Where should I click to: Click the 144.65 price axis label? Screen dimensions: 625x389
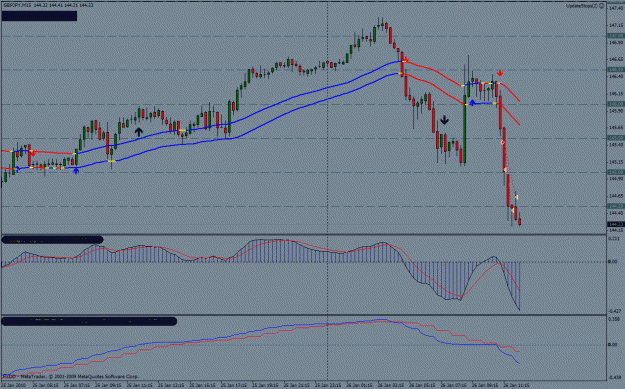pyautogui.click(x=616, y=196)
